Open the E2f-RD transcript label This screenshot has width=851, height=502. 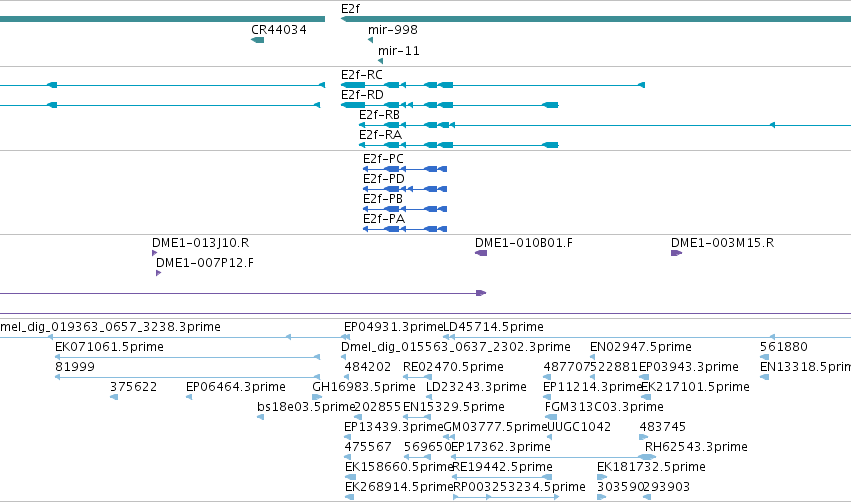(x=362, y=95)
